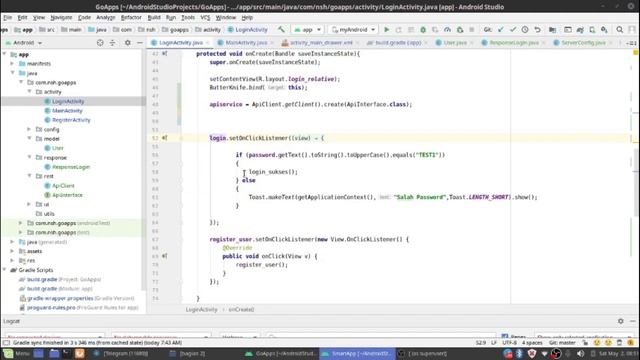Click the scroll-from-source target icon in Project panel
The width and height of the screenshot is (640, 360).
[100, 42]
